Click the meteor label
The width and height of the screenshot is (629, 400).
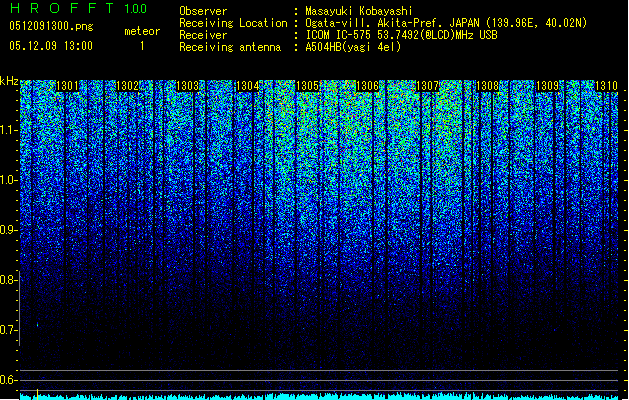[142, 31]
